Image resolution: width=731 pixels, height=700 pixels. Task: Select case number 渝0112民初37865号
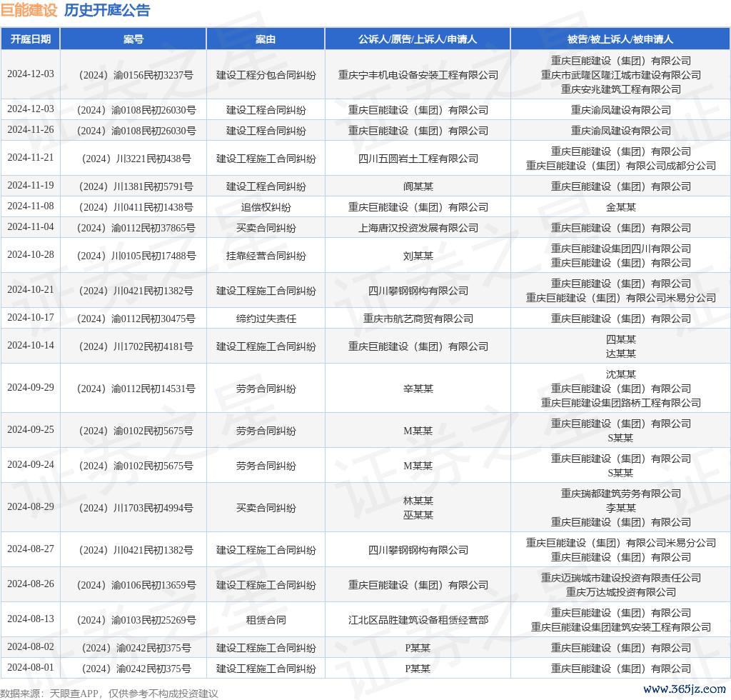pyautogui.click(x=136, y=228)
